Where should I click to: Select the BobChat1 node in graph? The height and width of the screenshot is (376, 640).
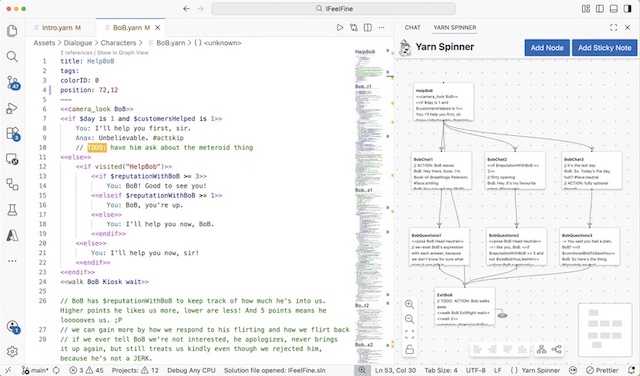point(441,170)
